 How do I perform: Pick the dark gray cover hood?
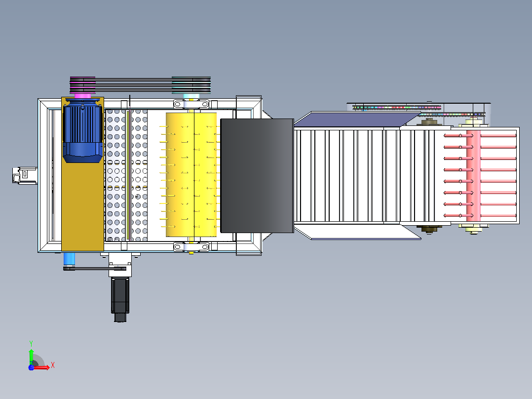coord(257,176)
